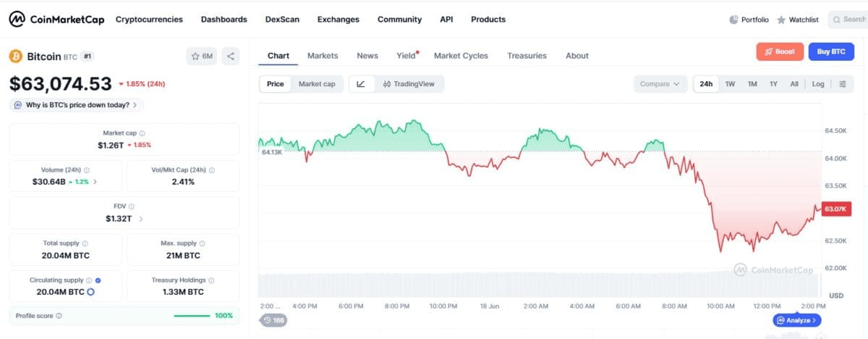This screenshot has height=339, width=868.
Task: Click the Circulating supply info icon
Action: click(89, 280)
